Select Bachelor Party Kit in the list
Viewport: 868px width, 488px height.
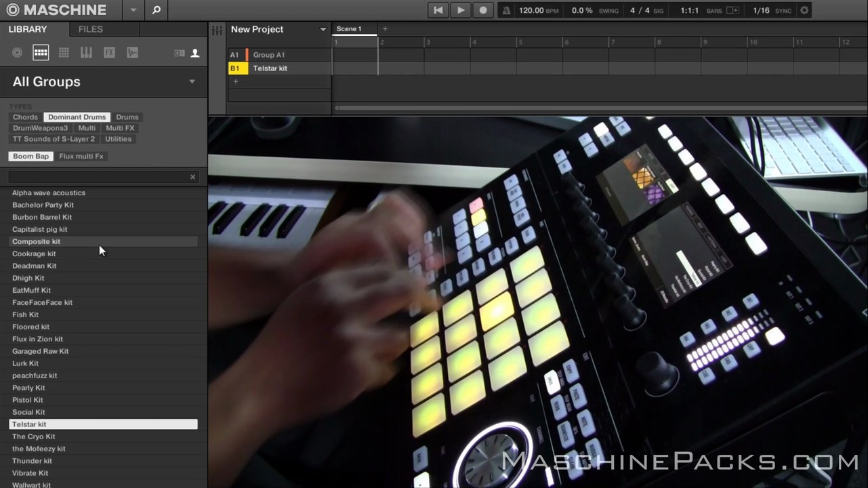(x=103, y=205)
